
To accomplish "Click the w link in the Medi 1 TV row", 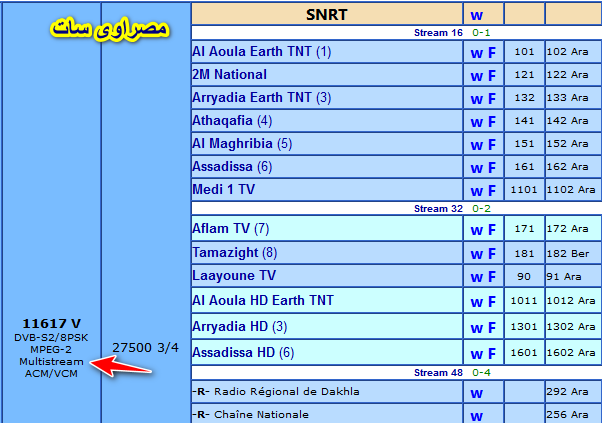I will coord(476,191).
